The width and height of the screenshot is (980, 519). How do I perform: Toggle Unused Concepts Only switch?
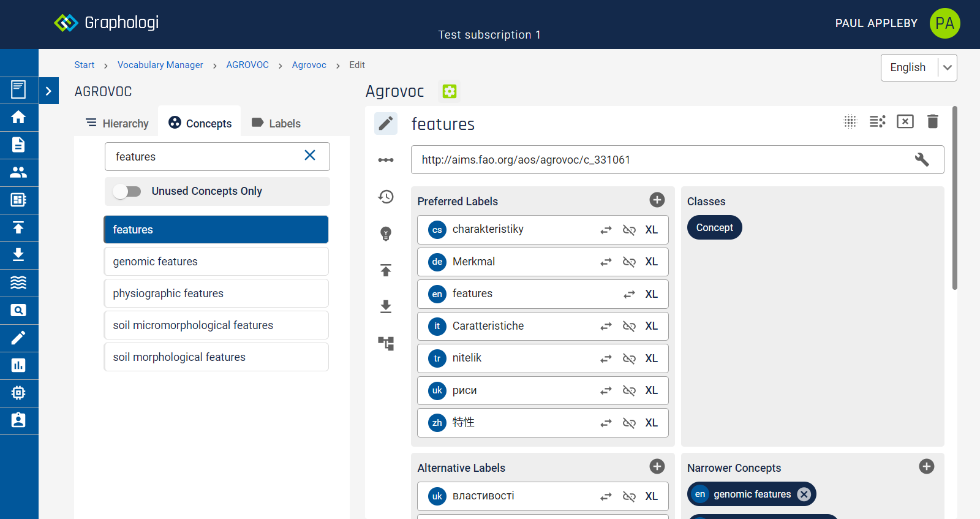pyautogui.click(x=127, y=191)
